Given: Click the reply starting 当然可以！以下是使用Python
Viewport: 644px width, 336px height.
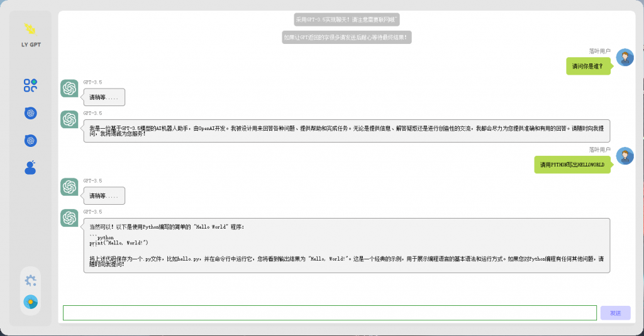Looking at the screenshot, I should pos(347,246).
